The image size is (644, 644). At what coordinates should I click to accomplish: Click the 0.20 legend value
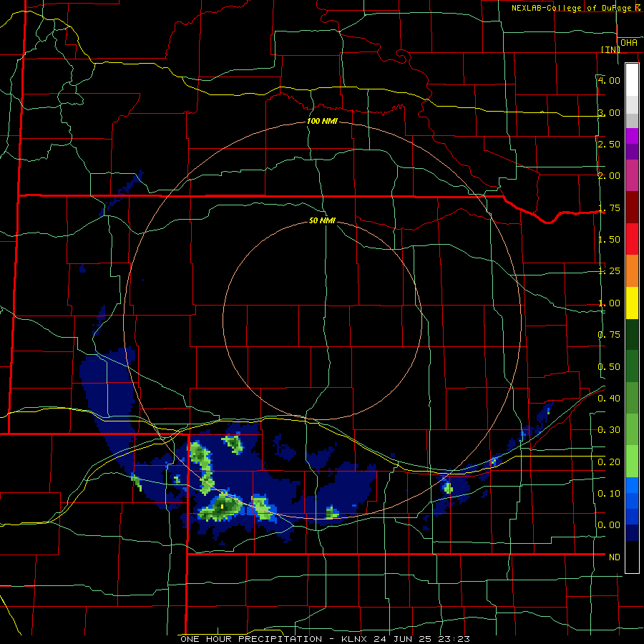609,462
